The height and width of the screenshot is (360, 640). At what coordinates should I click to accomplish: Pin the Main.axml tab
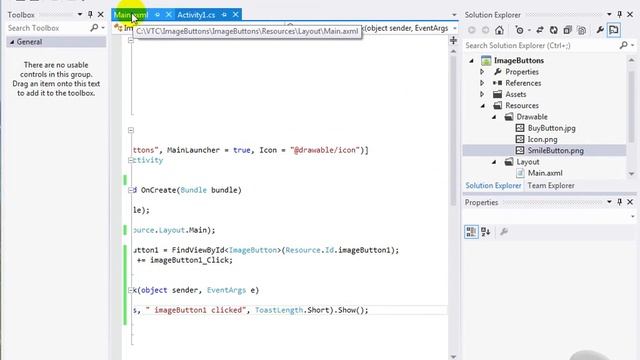pyautogui.click(x=157, y=15)
